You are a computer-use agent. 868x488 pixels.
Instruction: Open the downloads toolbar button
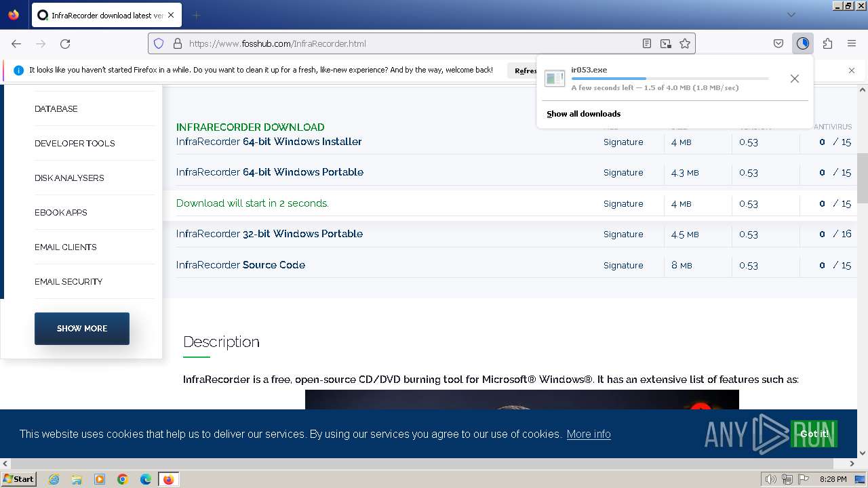tap(803, 43)
